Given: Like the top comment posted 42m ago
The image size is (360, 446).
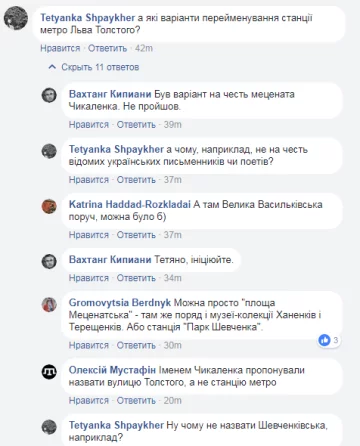Looking at the screenshot, I should pos(60,48).
